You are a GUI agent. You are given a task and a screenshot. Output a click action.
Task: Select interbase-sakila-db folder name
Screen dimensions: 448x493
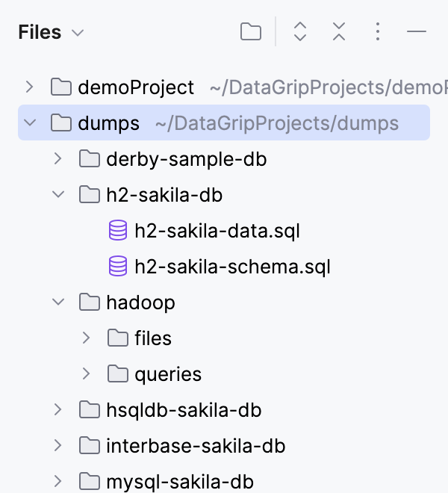click(196, 446)
